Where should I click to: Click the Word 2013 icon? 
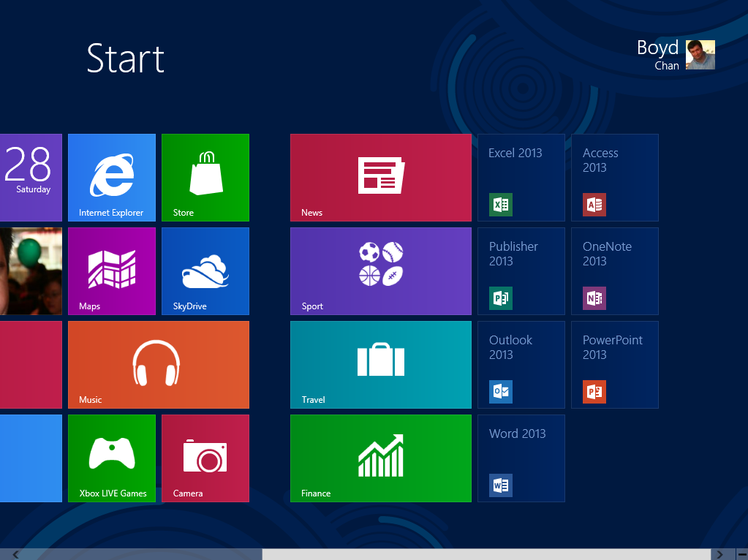[x=501, y=485]
